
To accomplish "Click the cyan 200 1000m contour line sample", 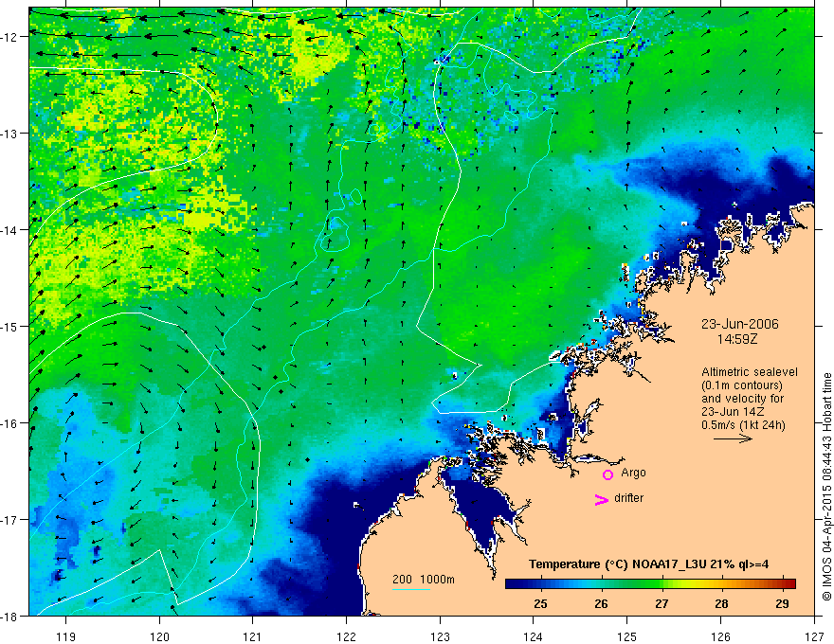I will [x=411, y=589].
